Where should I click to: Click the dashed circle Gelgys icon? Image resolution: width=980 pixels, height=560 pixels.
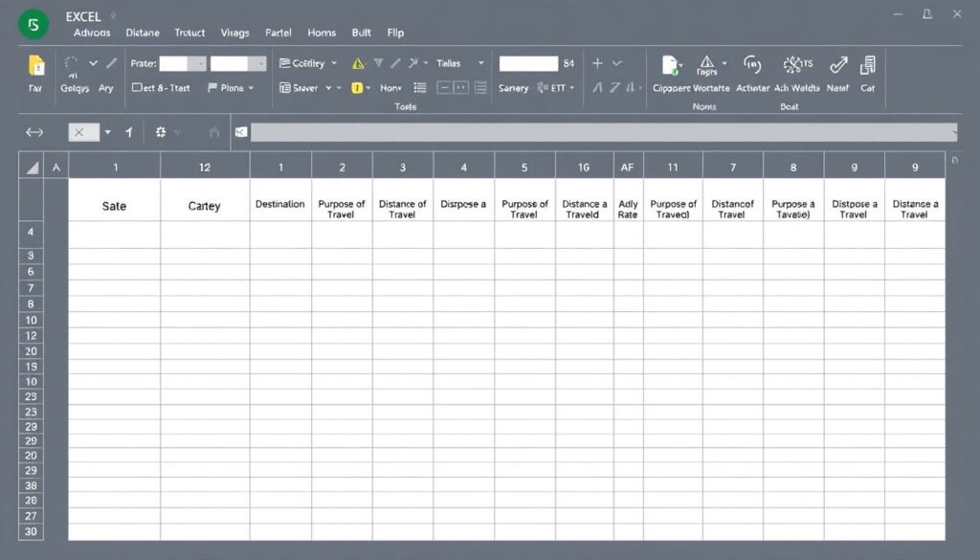point(71,62)
